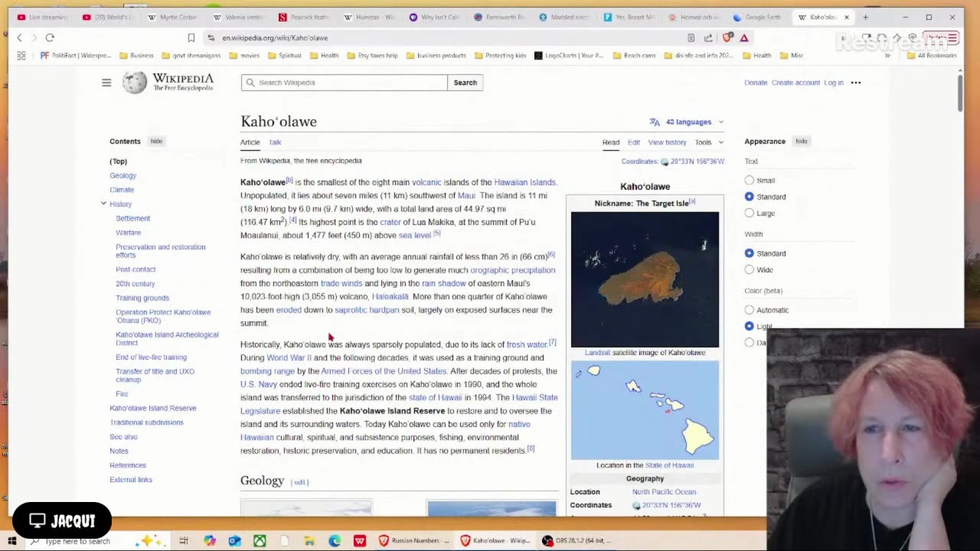The width and height of the screenshot is (980, 551).
Task: Select Large text size option
Action: [x=750, y=213]
